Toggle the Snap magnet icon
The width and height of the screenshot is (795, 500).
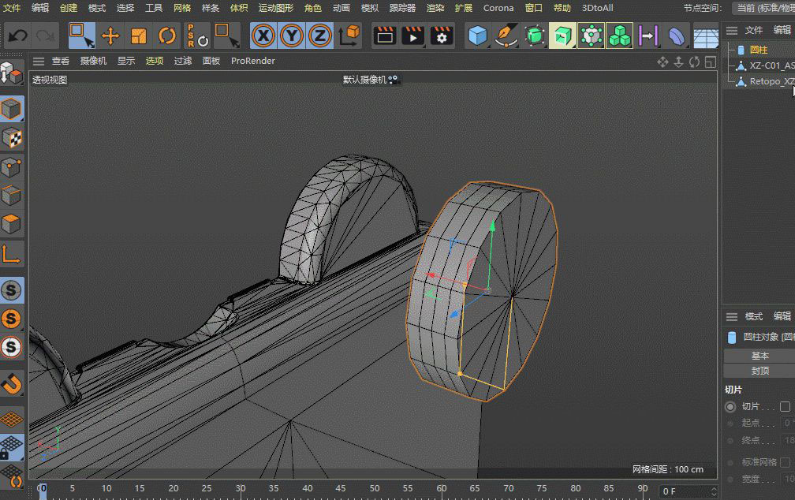click(x=12, y=384)
